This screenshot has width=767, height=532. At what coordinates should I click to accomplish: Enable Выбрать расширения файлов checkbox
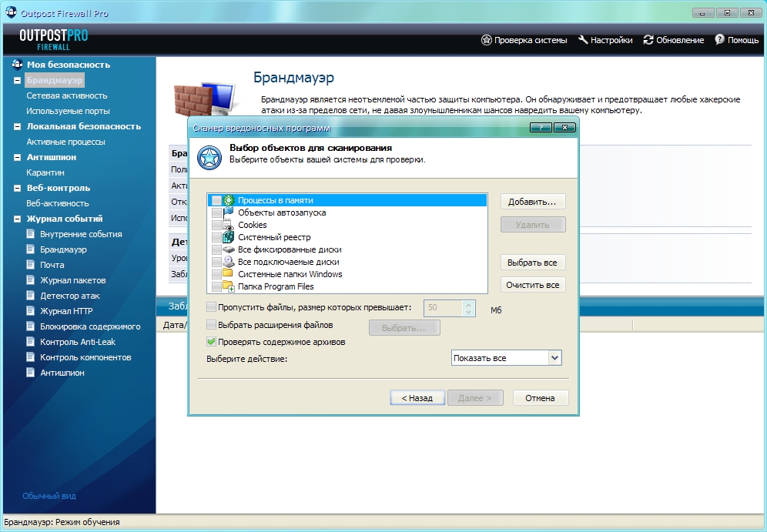[211, 325]
